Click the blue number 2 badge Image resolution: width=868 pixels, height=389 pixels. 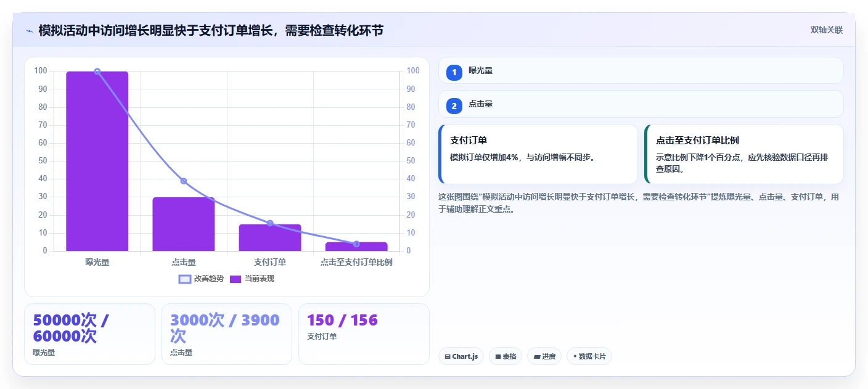(x=454, y=105)
